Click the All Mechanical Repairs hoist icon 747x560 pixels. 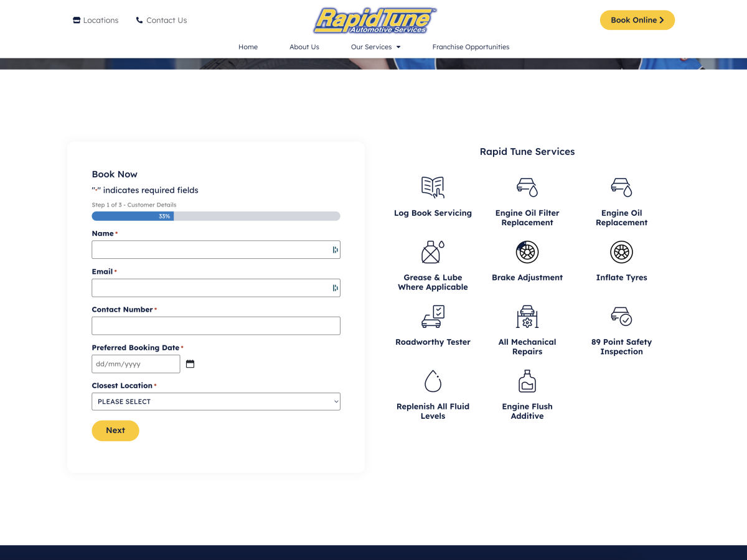coord(527,317)
